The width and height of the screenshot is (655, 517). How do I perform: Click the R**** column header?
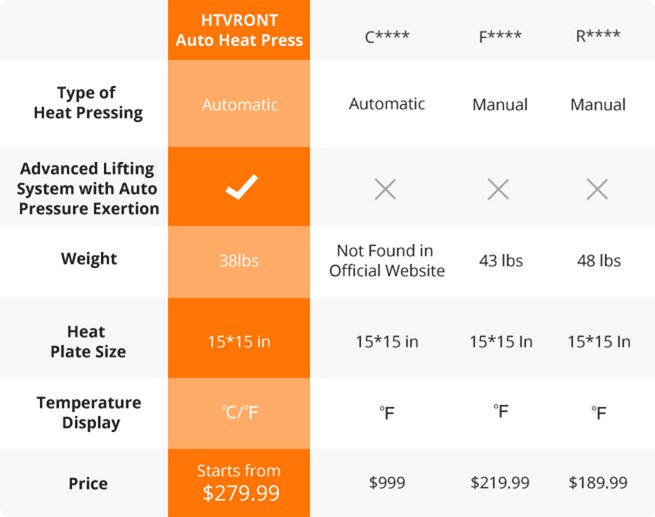point(598,39)
